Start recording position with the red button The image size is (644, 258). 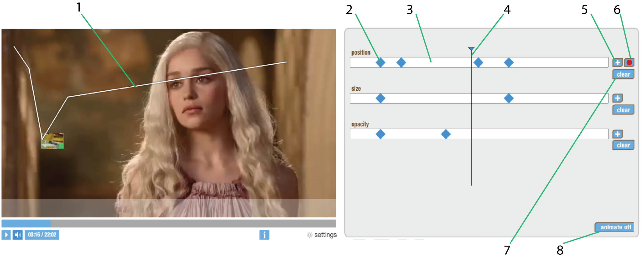point(629,62)
